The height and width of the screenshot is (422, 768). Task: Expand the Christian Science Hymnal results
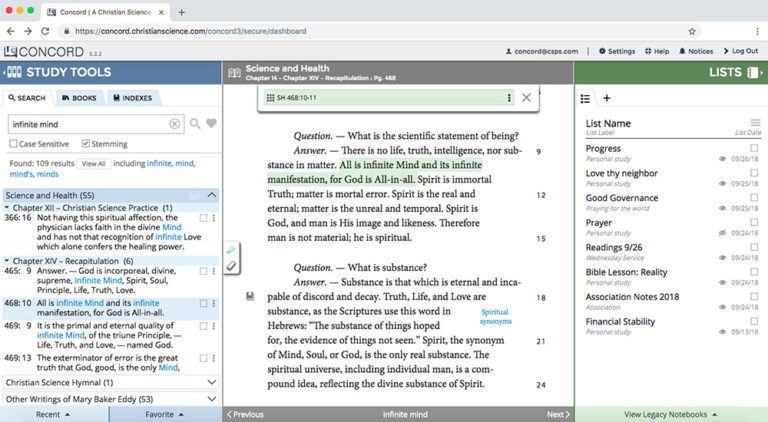(x=210, y=382)
